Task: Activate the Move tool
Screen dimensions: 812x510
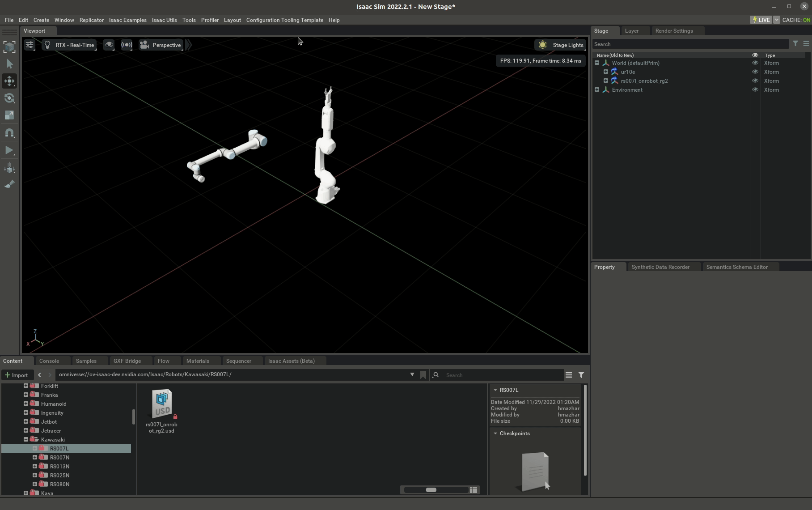Action: pos(9,81)
